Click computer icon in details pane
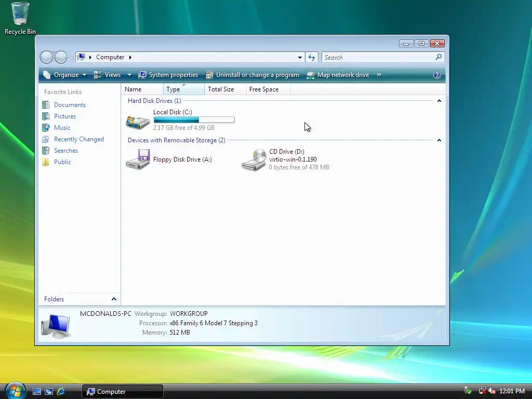The height and width of the screenshot is (399, 532). coord(56,326)
